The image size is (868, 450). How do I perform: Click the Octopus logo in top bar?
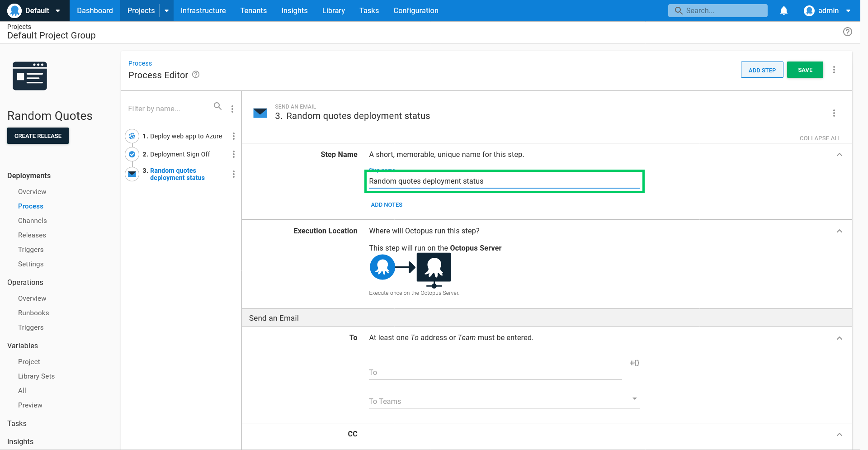[x=14, y=10]
